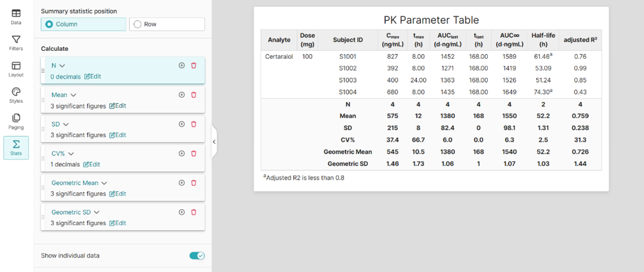This screenshot has height=272, width=644.
Task: Click the AUC∞ column header
Action: [510, 40]
